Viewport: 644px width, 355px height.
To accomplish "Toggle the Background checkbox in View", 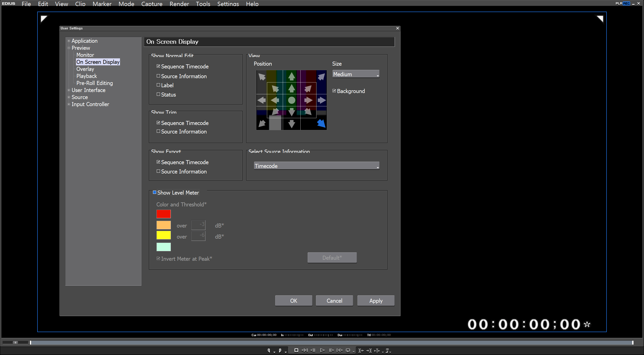I will click(334, 91).
